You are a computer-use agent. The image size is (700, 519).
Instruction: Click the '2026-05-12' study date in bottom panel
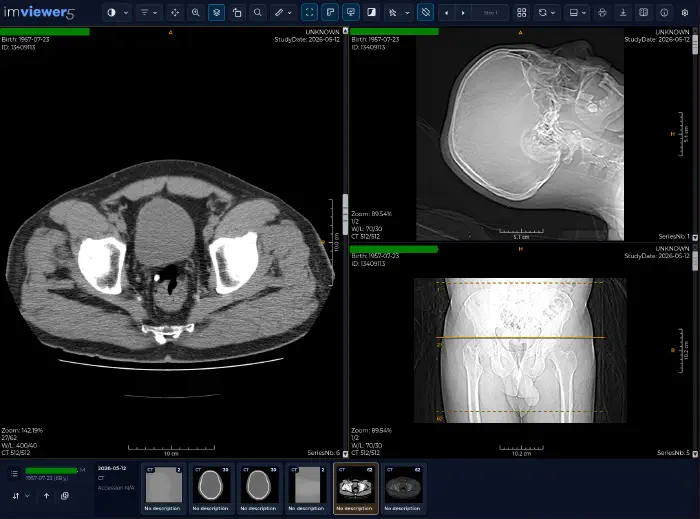click(112, 468)
